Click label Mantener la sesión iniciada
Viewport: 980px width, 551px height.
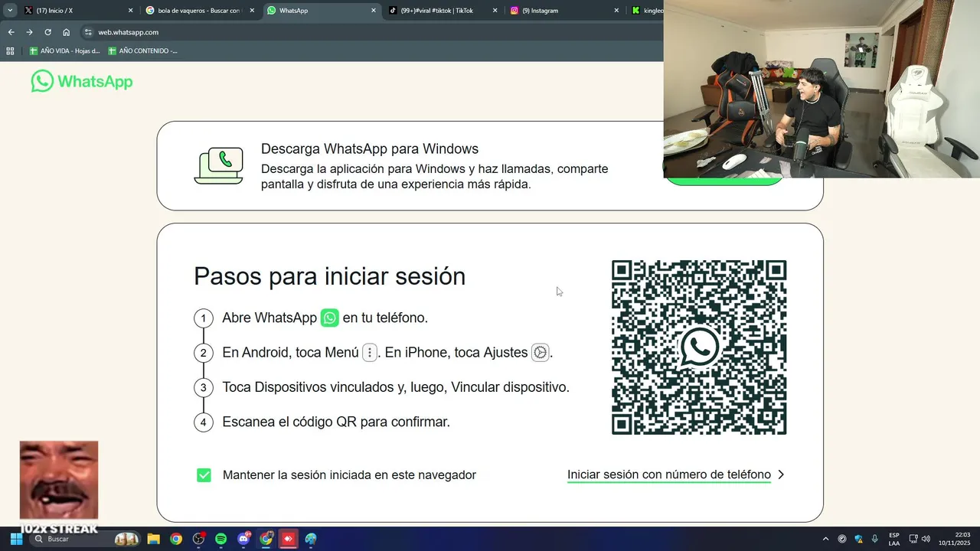(x=349, y=474)
